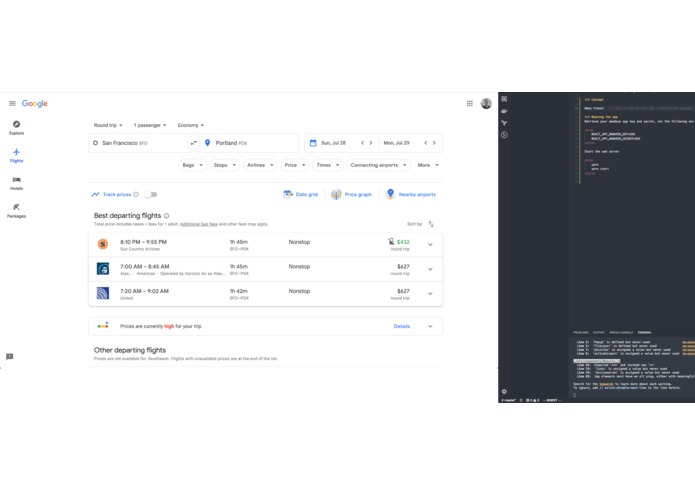695x494 pixels.
Task: Click the Portland destination field
Action: pos(248,143)
